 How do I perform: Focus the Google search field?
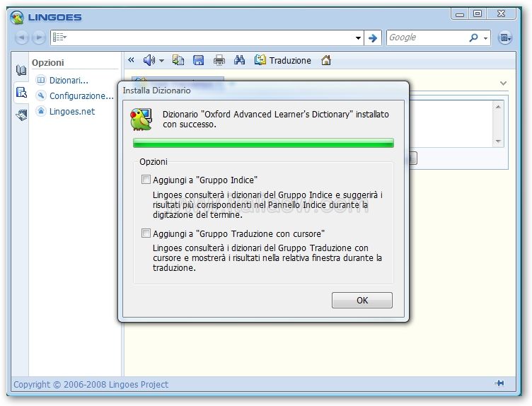[427, 37]
